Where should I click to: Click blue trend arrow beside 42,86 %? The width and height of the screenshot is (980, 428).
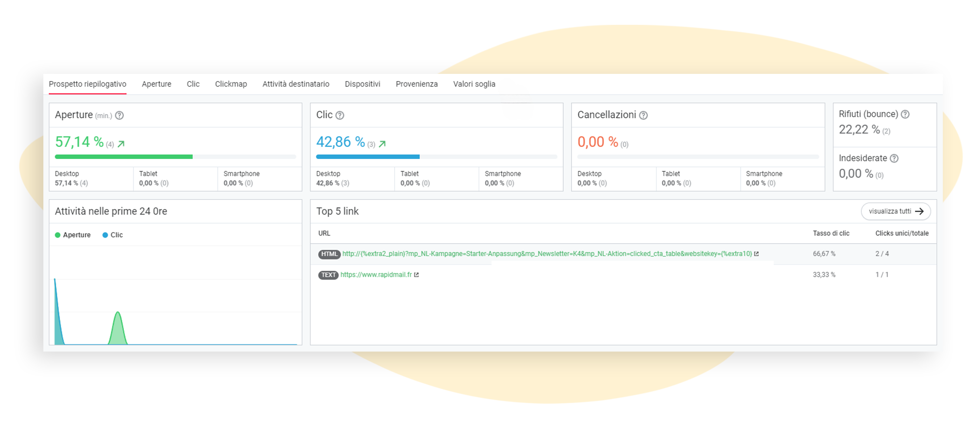coord(382,144)
